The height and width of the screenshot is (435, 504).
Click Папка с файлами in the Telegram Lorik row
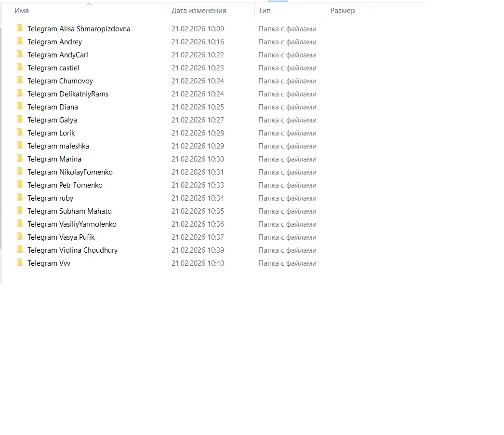pos(287,133)
